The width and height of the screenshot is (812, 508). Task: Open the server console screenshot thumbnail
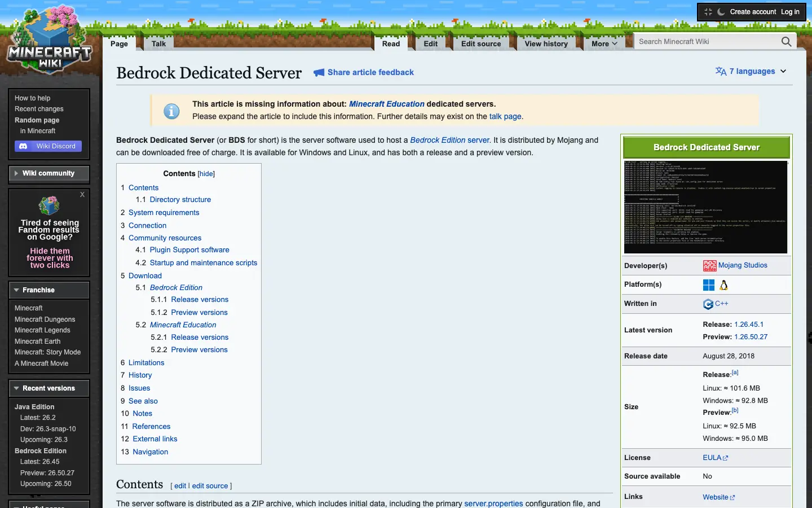point(705,207)
